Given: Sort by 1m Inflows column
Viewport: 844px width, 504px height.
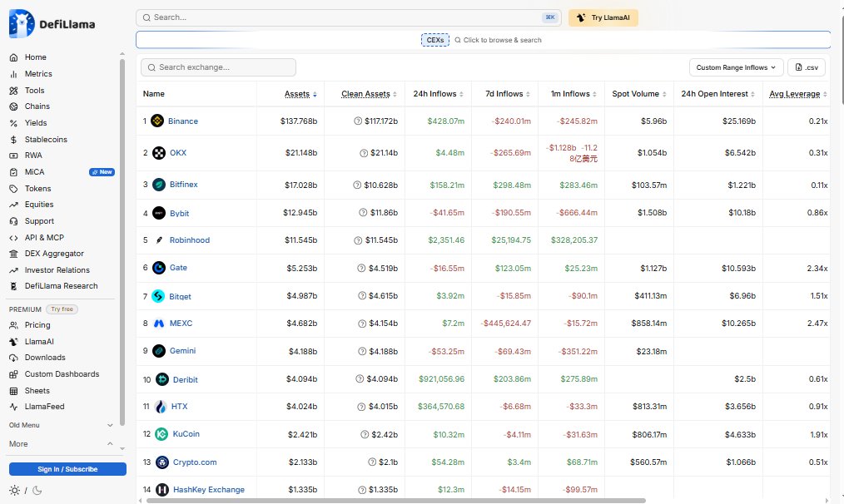Looking at the screenshot, I should 573,94.
